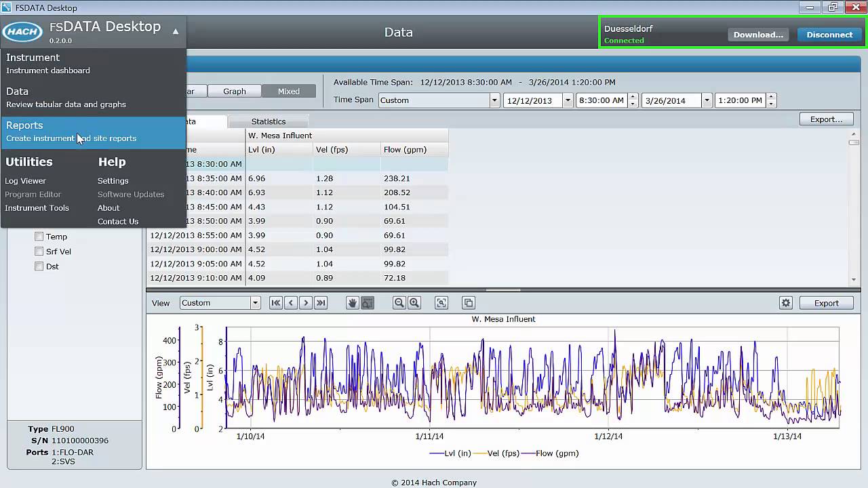Select the 6.93 level cell
Screen dimensions: 868x488
pos(279,192)
